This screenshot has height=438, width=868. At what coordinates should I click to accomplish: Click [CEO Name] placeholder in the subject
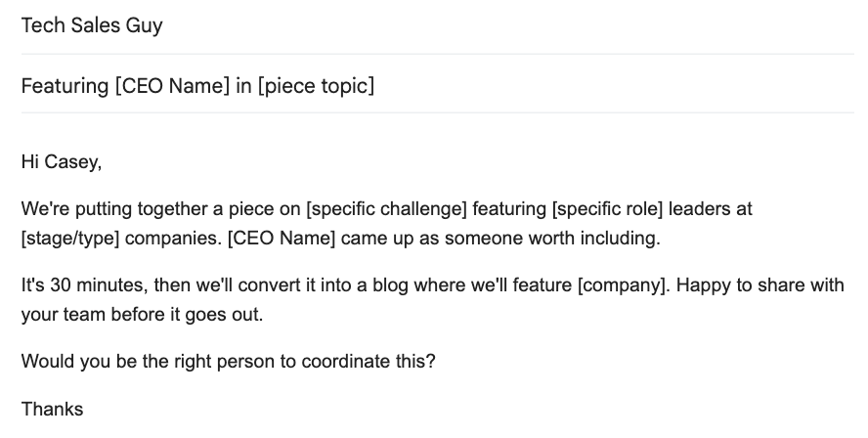(x=172, y=86)
